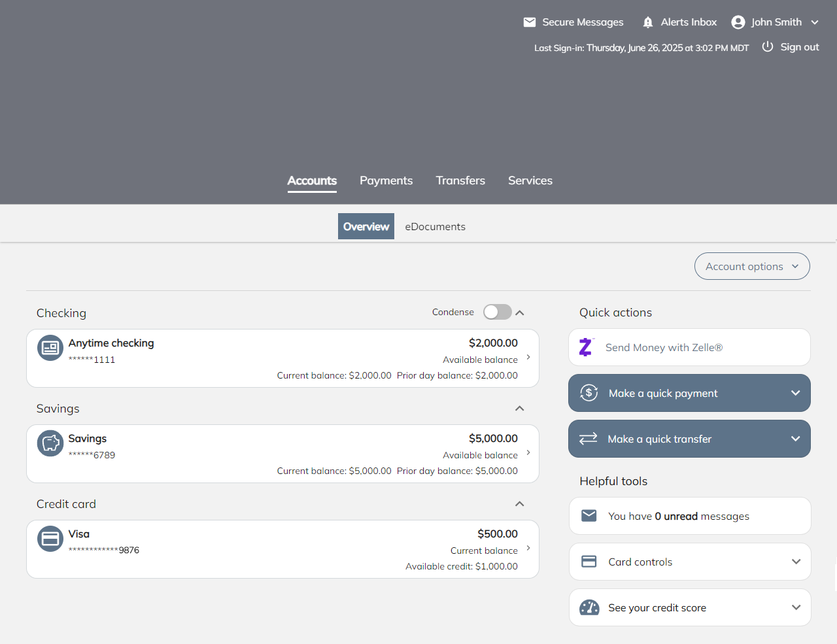Click the Alerts Inbox bell icon
This screenshot has width=837, height=644.
click(648, 22)
